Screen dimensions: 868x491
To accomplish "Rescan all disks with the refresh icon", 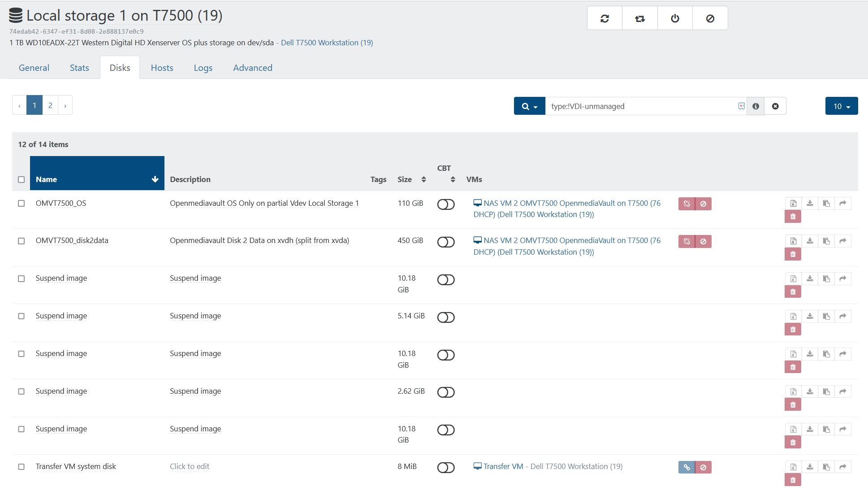I will click(x=605, y=18).
